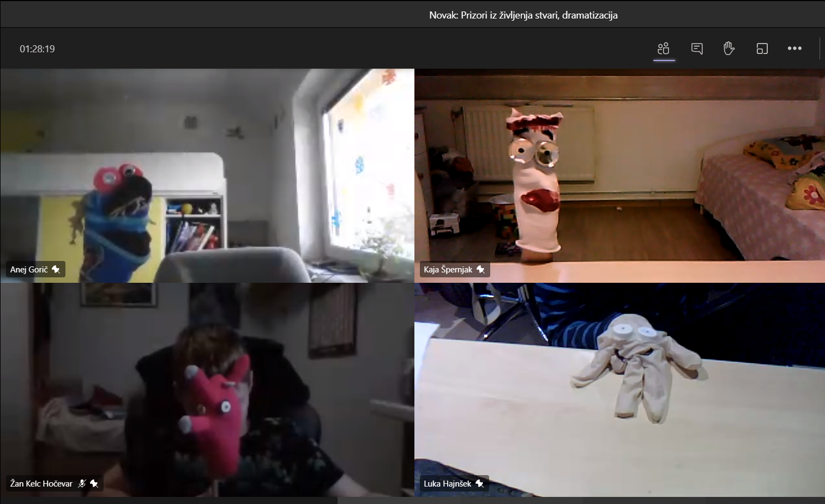825x504 pixels.
Task: Click the pin icon next to Luka Hajnšek
Action: 479,483
